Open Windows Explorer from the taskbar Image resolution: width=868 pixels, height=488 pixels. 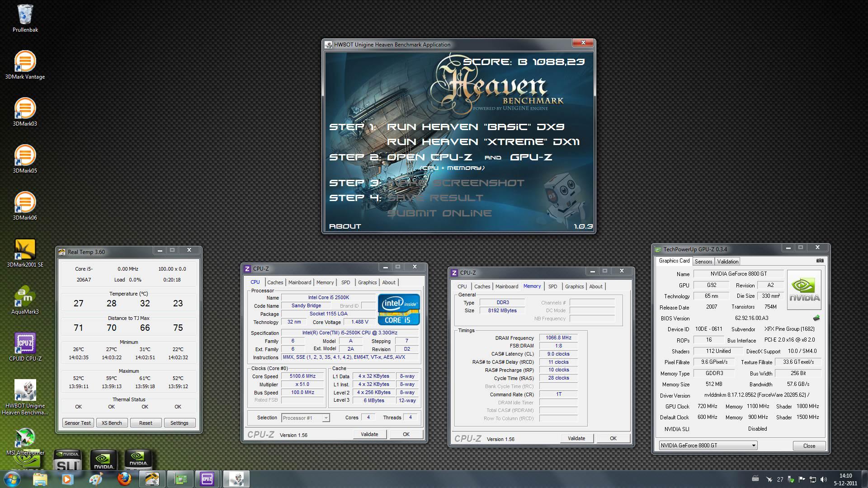40,479
